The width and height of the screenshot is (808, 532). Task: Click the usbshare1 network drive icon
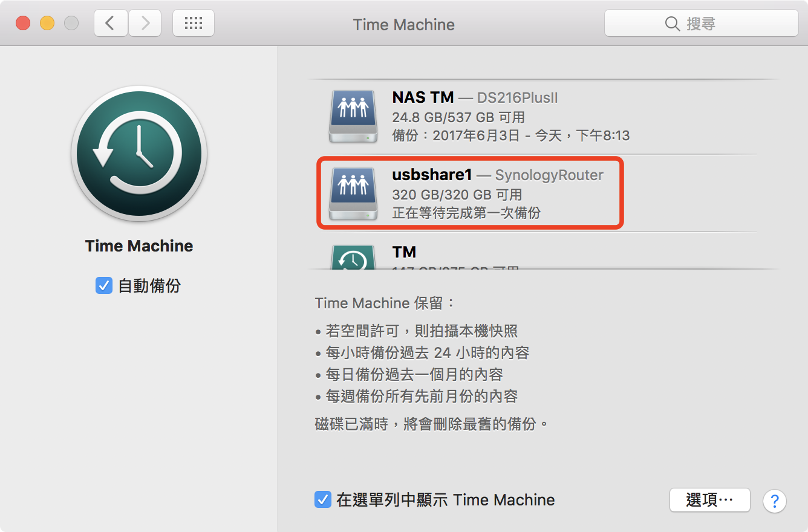[x=354, y=193]
